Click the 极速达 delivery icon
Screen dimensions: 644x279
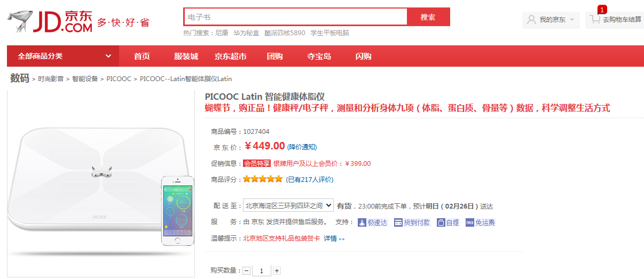coord(362,222)
